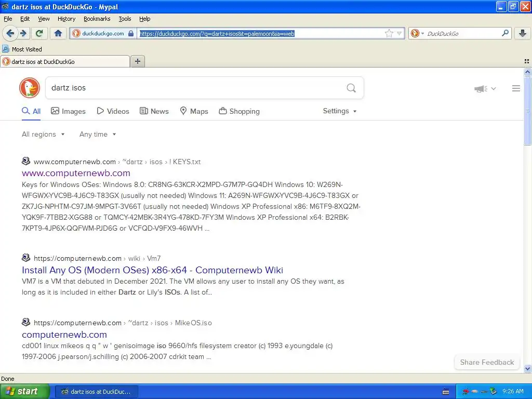Click the KEYS.txt result favicon

pyautogui.click(x=26, y=161)
